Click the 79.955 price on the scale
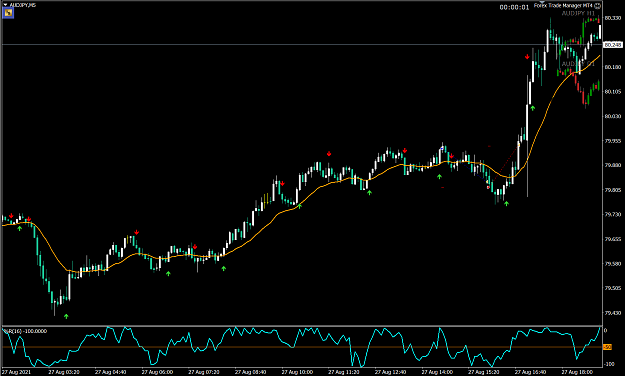This screenshot has width=625, height=376. point(613,141)
